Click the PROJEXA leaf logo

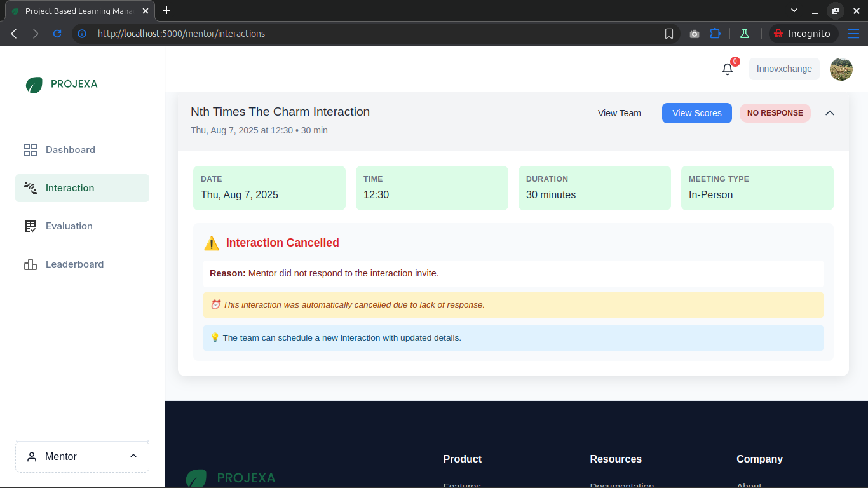pos(33,84)
